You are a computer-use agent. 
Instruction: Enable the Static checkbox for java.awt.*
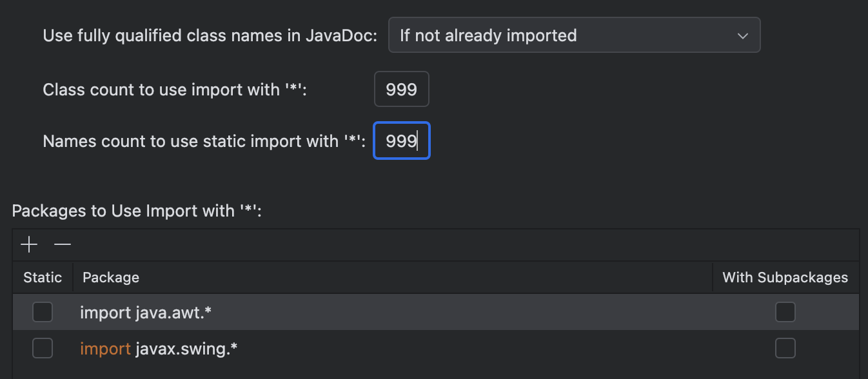click(x=43, y=312)
